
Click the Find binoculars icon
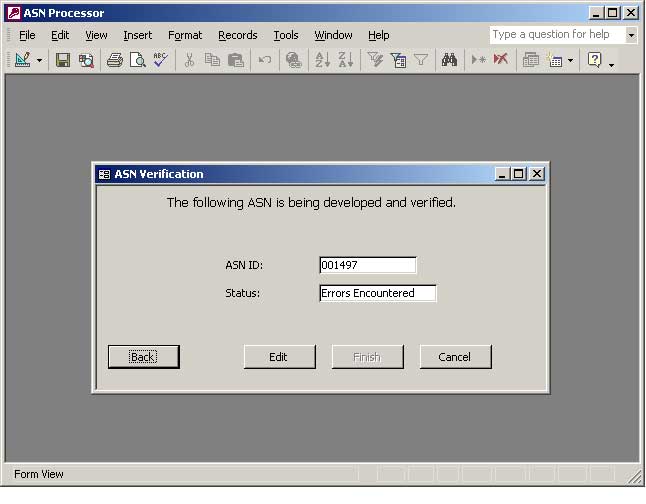coord(449,60)
